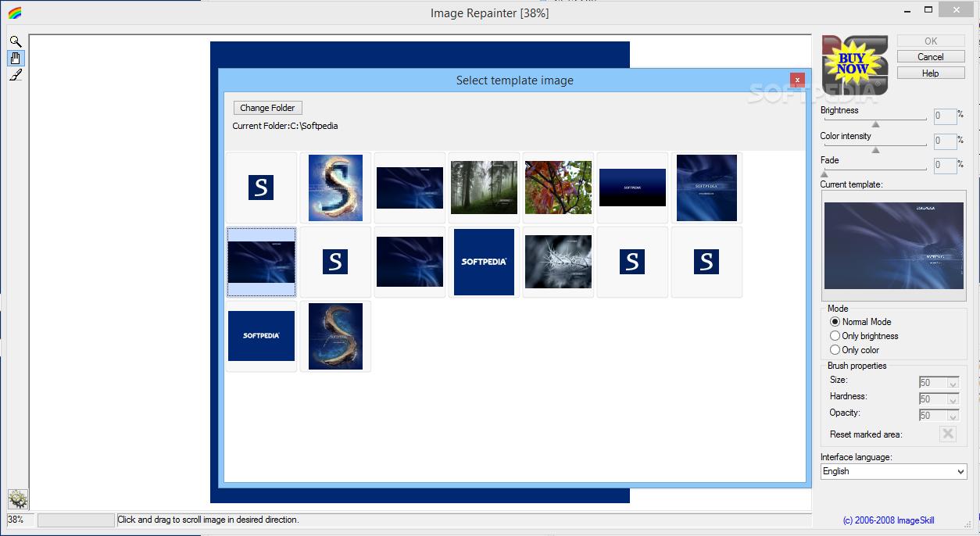Click the OK button
The height and width of the screenshot is (536, 980).
point(930,41)
